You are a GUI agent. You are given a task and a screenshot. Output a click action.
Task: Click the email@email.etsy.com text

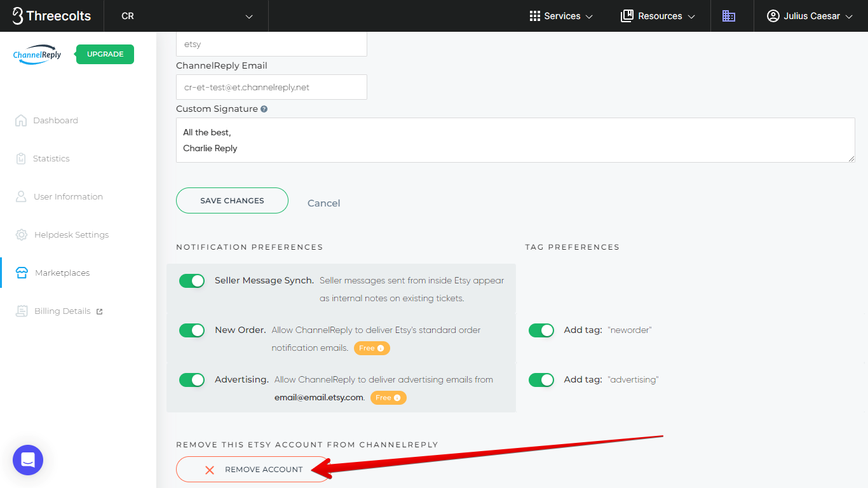coord(318,398)
